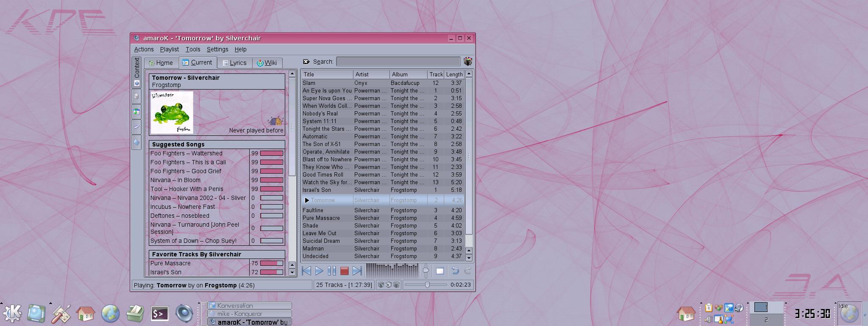
Task: Click the cube icon right of Search
Action: 467,62
